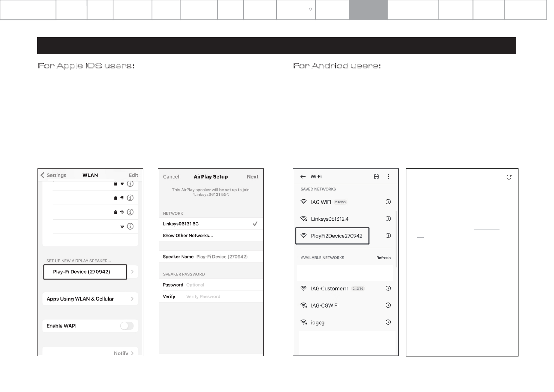Go back from Android Wi-Fi screen

(x=303, y=177)
